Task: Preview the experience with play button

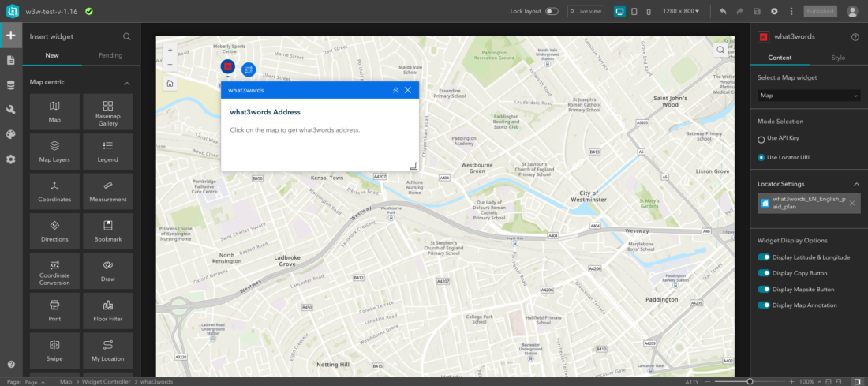Action: pos(774,11)
